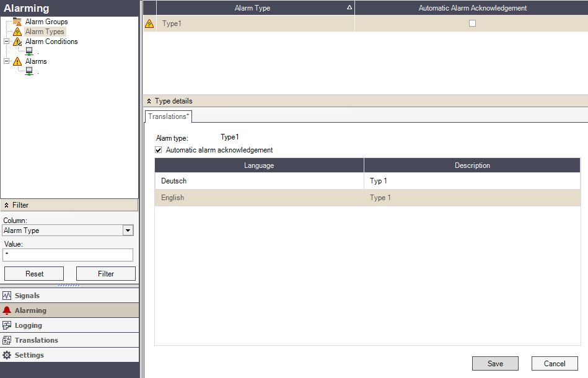Uncheck Automatic alarm acknowledgement in Type details
Screen dimensions: 588x378
coord(159,150)
